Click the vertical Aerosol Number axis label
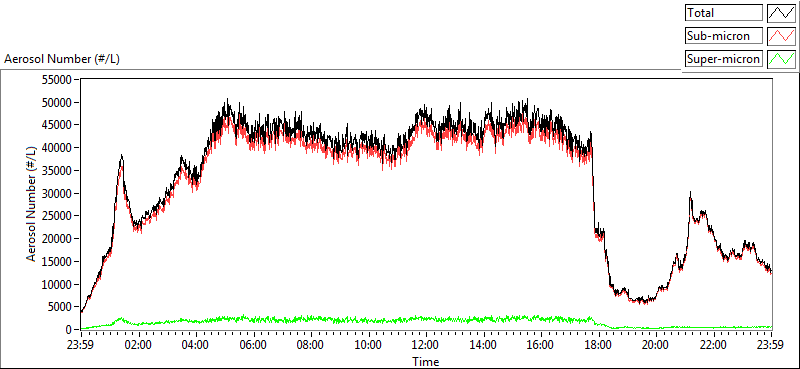The width and height of the screenshot is (800, 369). point(32,204)
